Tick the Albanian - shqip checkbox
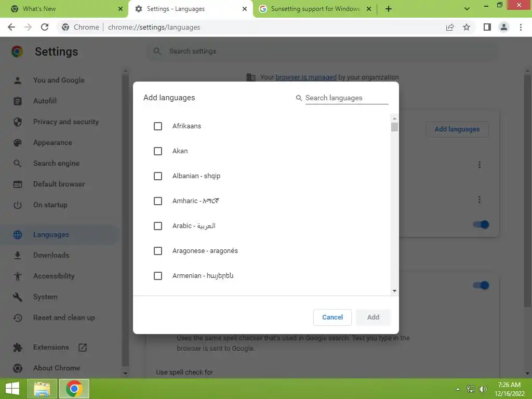 click(x=158, y=176)
